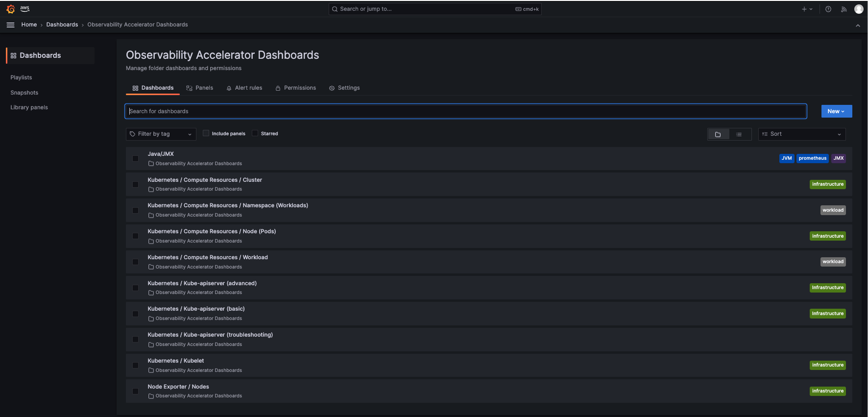868x417 pixels.
Task: Open the Filter by tag dropdown
Action: coord(161,134)
